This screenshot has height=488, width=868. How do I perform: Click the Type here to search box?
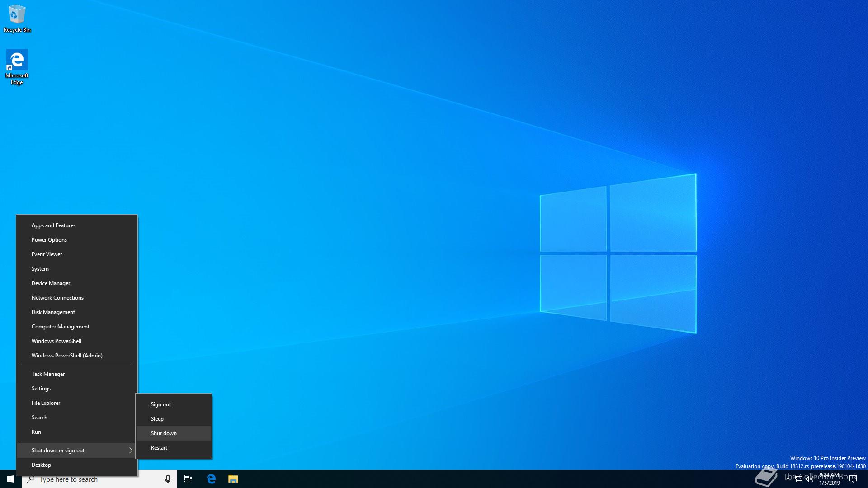click(x=99, y=479)
